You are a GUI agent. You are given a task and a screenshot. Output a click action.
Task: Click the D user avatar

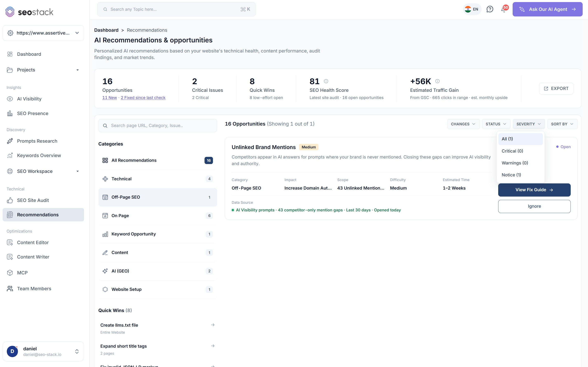click(x=12, y=352)
